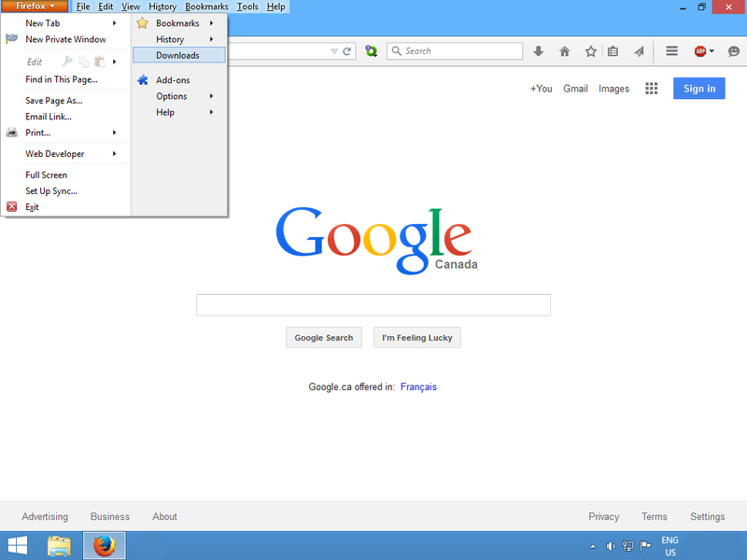This screenshot has height=560, width=747.
Task: Open the Settings footer link
Action: click(708, 517)
